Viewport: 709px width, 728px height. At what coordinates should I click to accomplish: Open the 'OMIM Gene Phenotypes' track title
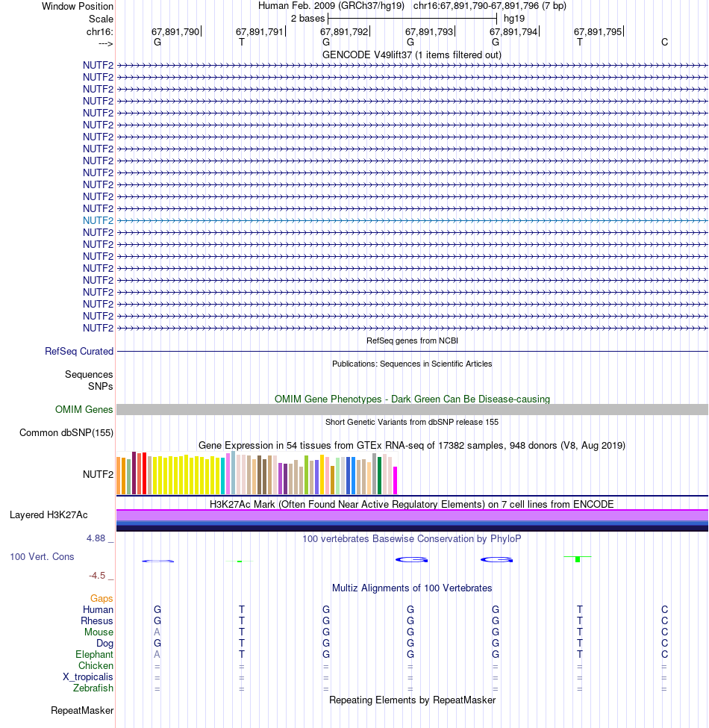click(x=412, y=399)
